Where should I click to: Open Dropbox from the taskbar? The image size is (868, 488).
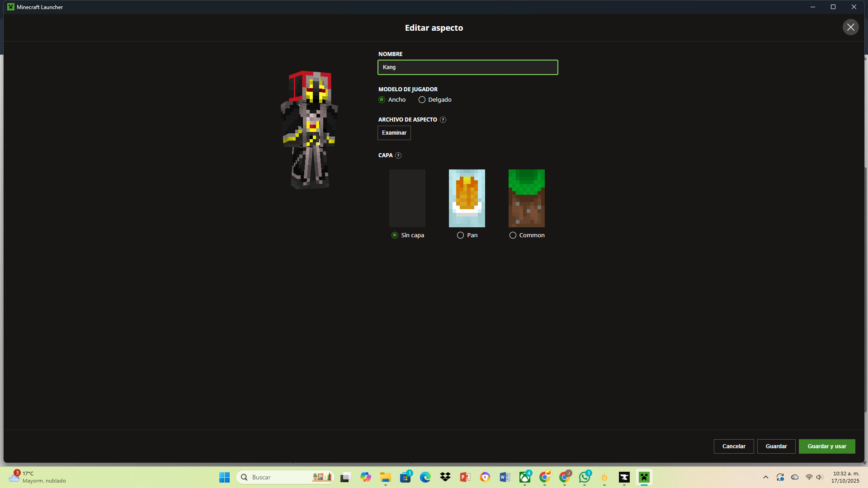[x=445, y=477]
